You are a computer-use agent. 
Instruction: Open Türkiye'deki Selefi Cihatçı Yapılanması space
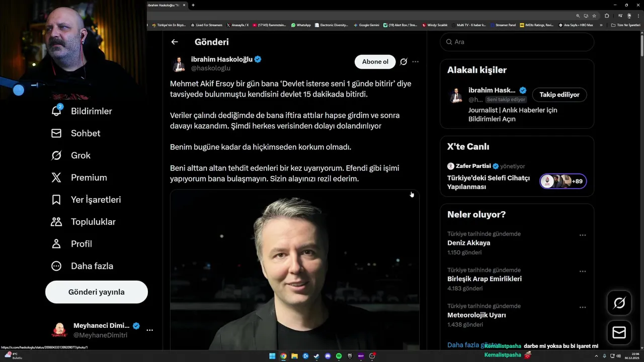[x=489, y=183]
